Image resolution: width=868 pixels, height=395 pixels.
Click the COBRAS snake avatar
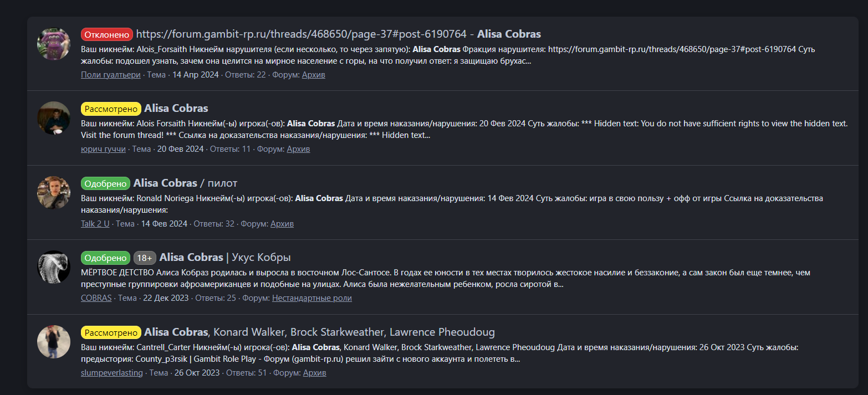pos(54,267)
